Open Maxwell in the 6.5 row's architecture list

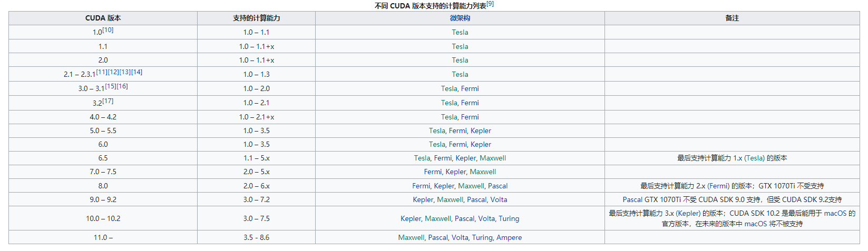(x=493, y=158)
